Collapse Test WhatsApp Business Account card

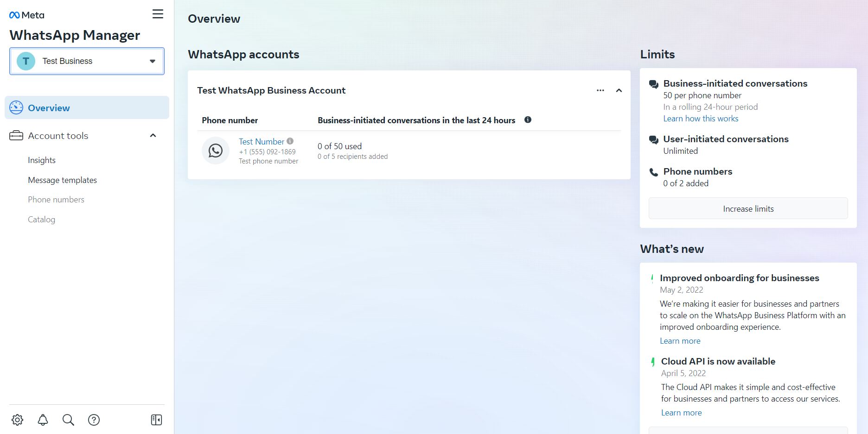click(x=619, y=90)
